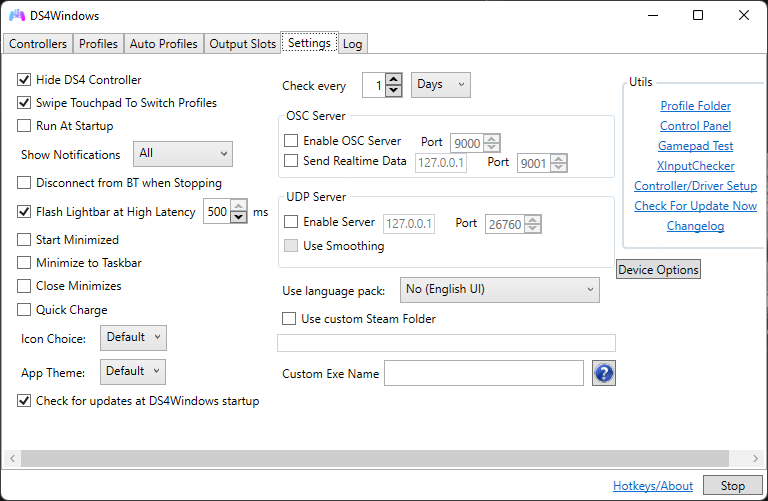Image resolution: width=768 pixels, height=501 pixels.
Task: Click the Custom Exe Name text field
Action: 484,373
